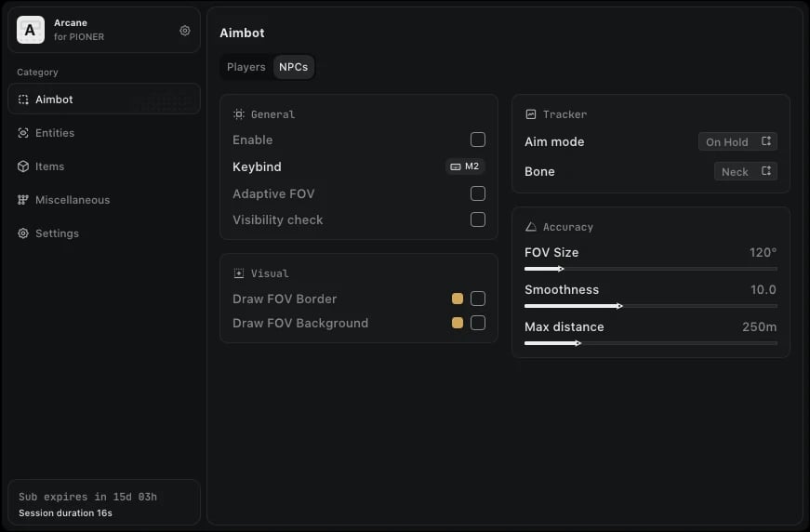Check the Draw FOV Border checkbox

pyautogui.click(x=478, y=299)
